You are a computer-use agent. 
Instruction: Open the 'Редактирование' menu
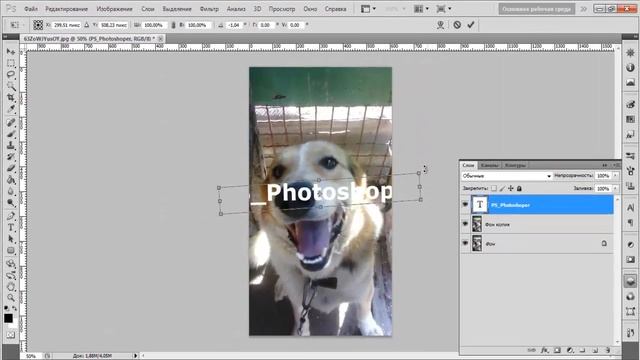coord(67,9)
